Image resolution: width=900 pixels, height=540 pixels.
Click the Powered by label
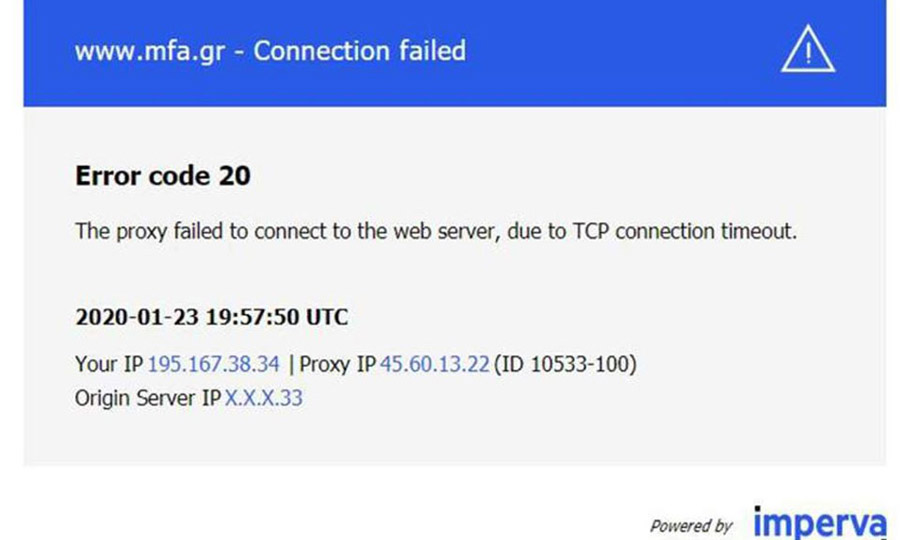pyautogui.click(x=691, y=526)
